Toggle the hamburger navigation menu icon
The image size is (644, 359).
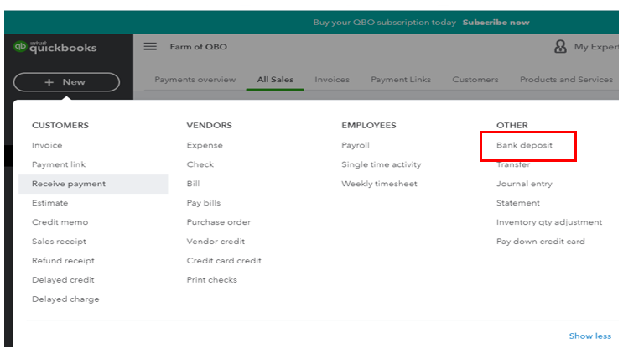click(150, 46)
